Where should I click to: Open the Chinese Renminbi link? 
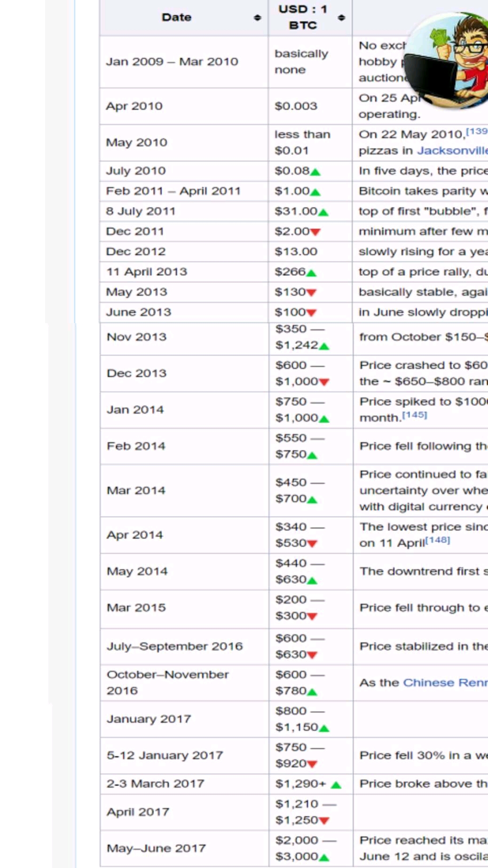(445, 682)
